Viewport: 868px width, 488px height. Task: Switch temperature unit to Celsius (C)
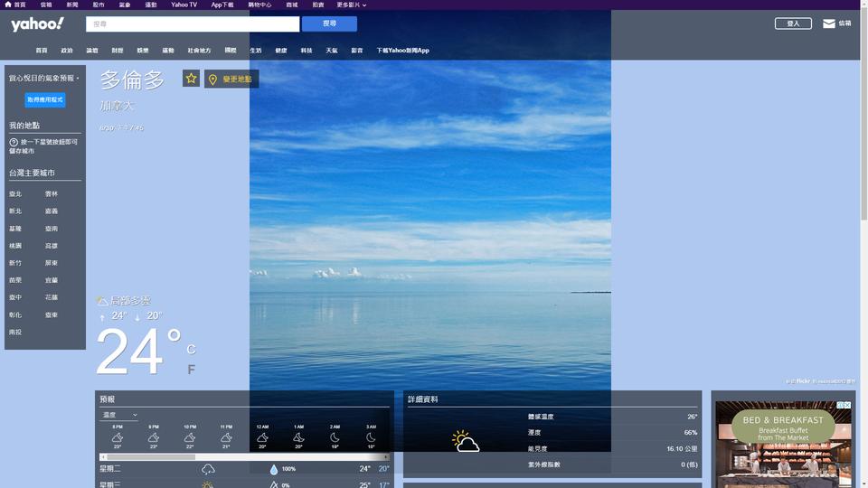[191, 349]
